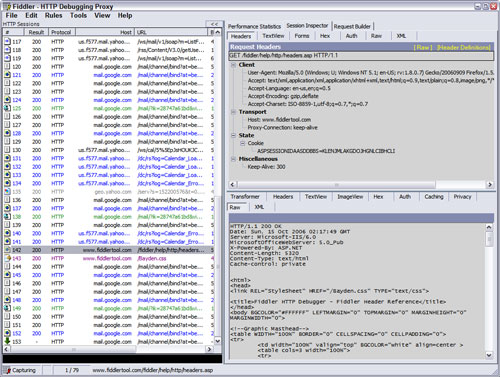The image size is (500, 377).
Task: Open the response Privacy tab
Action: pyautogui.click(x=462, y=197)
